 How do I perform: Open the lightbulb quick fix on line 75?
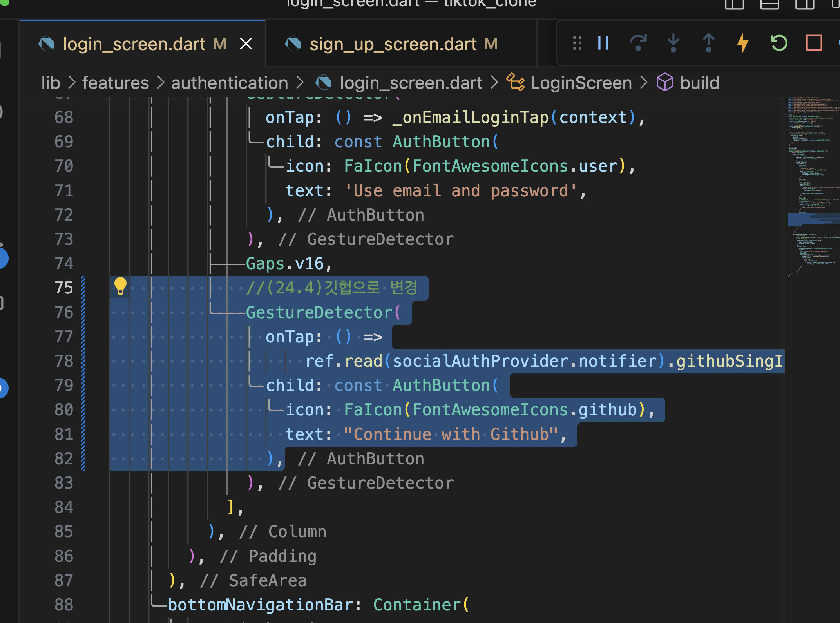[x=120, y=286]
